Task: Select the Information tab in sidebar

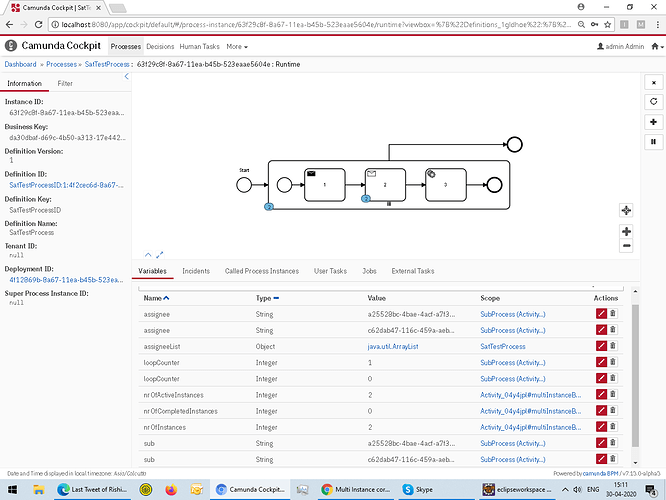Action: (x=25, y=83)
